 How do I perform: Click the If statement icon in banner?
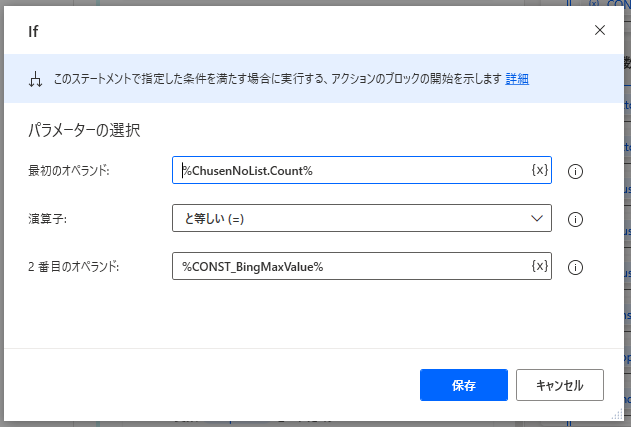(x=35, y=79)
